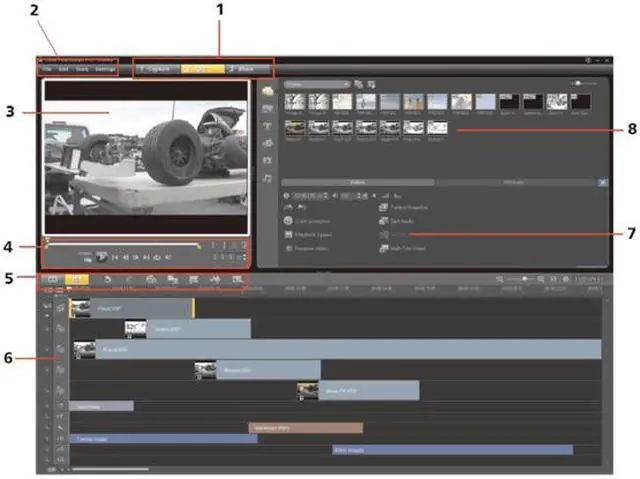Click the fade-out icon in options panel
The width and height of the screenshot is (640, 479).
click(397, 196)
